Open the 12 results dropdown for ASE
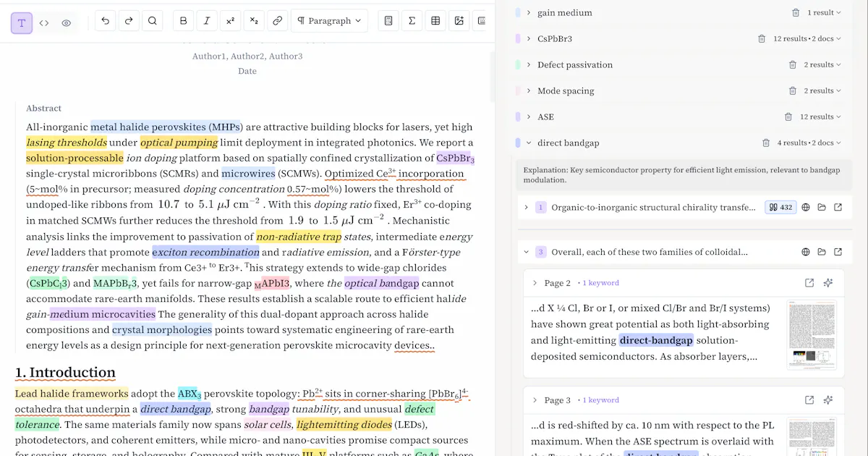Screen dimensions: 868x456 pos(820,117)
